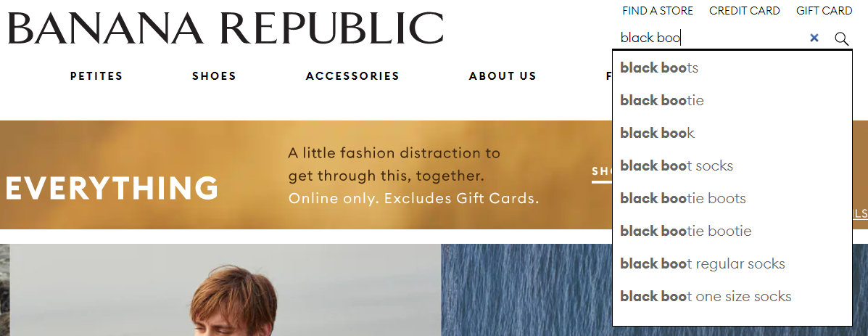The height and width of the screenshot is (336, 868).
Task: Select the "black boots" suggestion
Action: pos(732,68)
